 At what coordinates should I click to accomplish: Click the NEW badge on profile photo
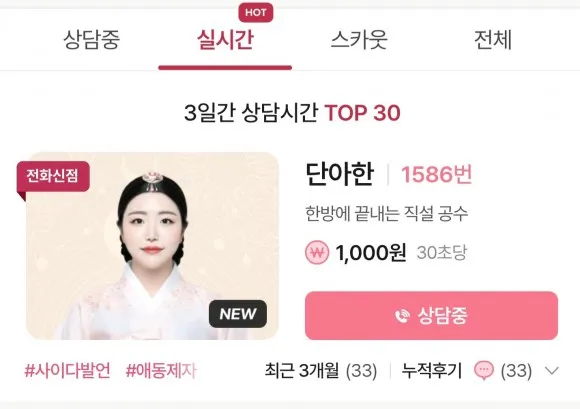238,314
